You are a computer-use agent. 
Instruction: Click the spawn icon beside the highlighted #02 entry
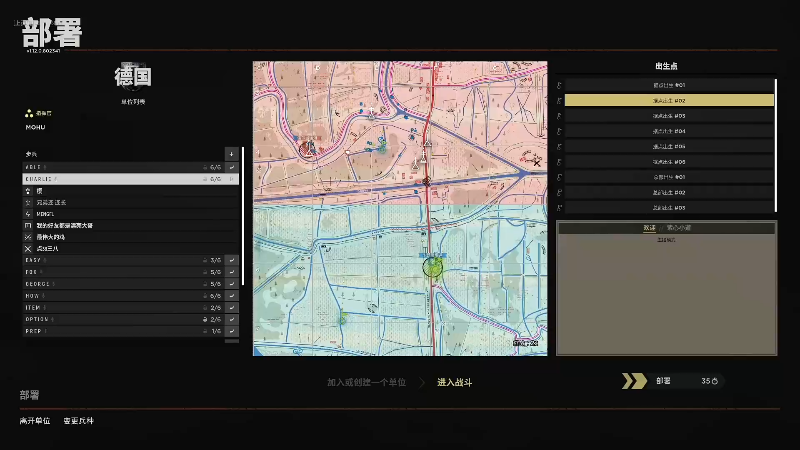[x=560, y=101]
